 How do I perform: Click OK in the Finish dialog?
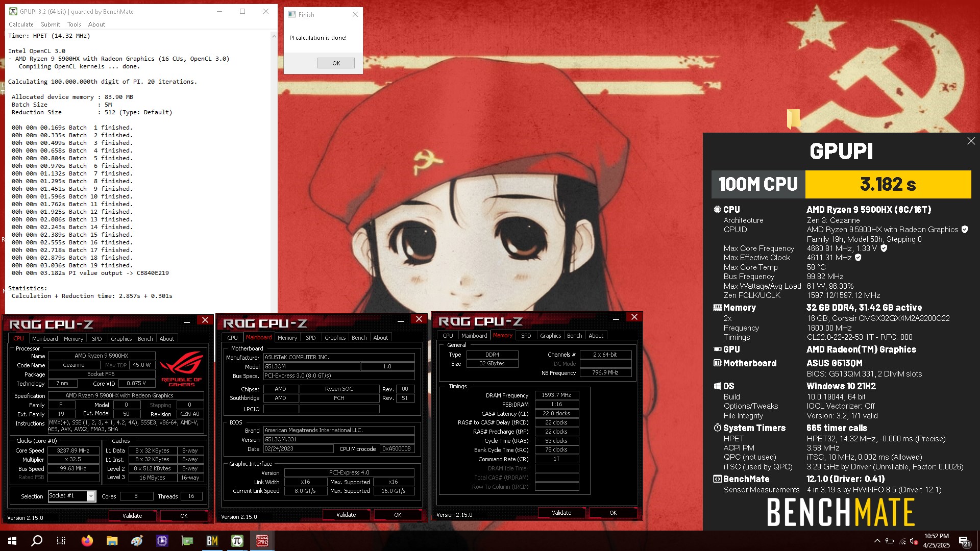336,63
